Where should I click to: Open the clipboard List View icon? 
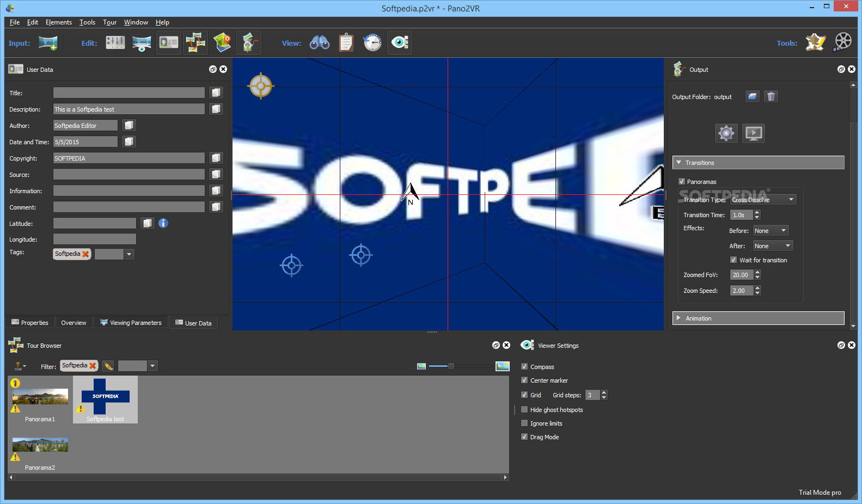(x=346, y=43)
